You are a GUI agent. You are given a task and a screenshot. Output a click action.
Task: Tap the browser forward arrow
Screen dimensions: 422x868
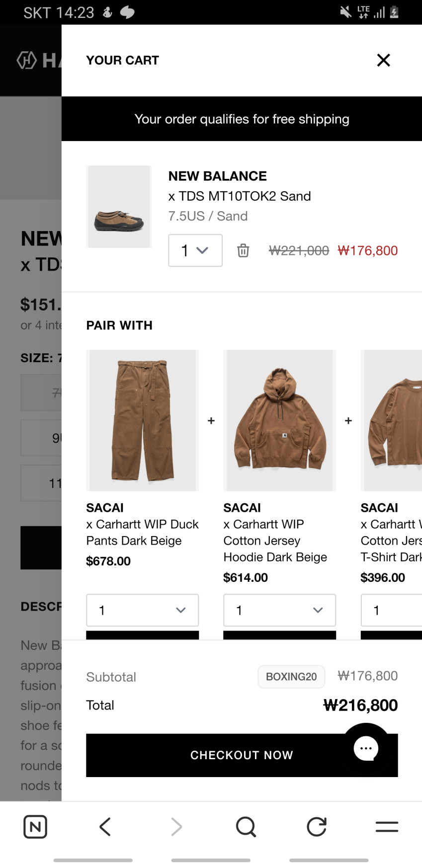point(176,827)
